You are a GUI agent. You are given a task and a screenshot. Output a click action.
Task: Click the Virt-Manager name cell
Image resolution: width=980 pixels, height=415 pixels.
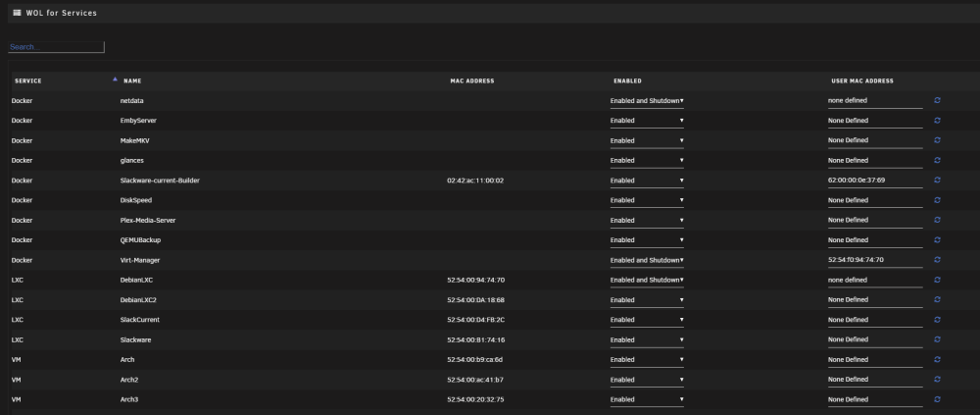pos(140,260)
